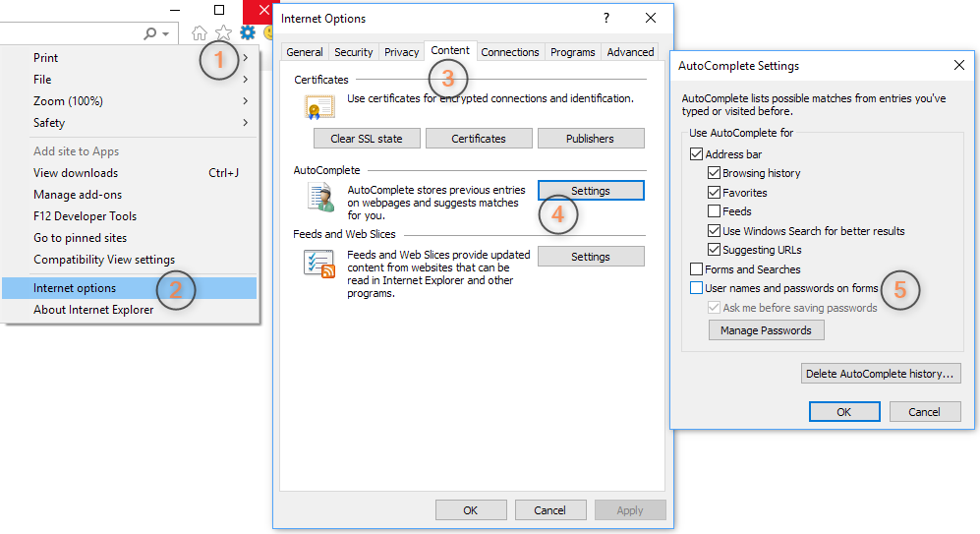Viewport: 980px width, 534px height.
Task: Expand the Safety submenu arrow
Action: point(246,123)
